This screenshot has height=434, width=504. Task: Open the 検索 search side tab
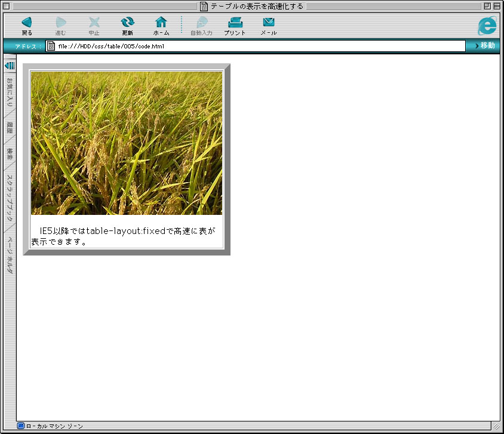tap(10, 154)
